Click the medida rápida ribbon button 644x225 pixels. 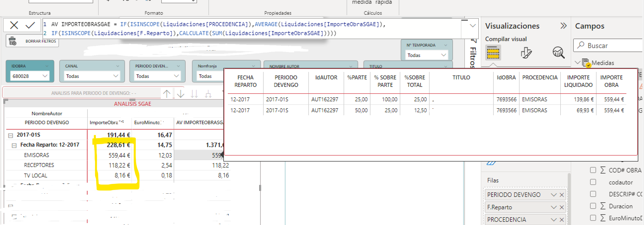pos(372,2)
